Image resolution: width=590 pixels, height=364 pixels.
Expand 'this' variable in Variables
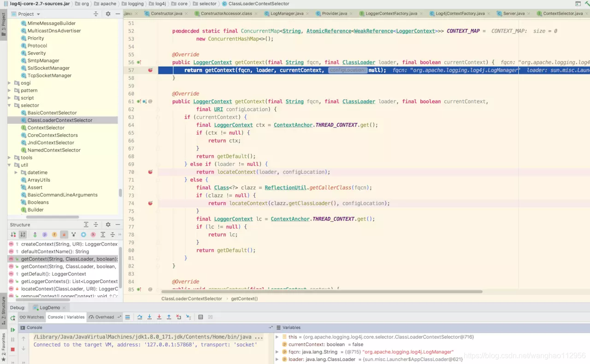(x=277, y=337)
